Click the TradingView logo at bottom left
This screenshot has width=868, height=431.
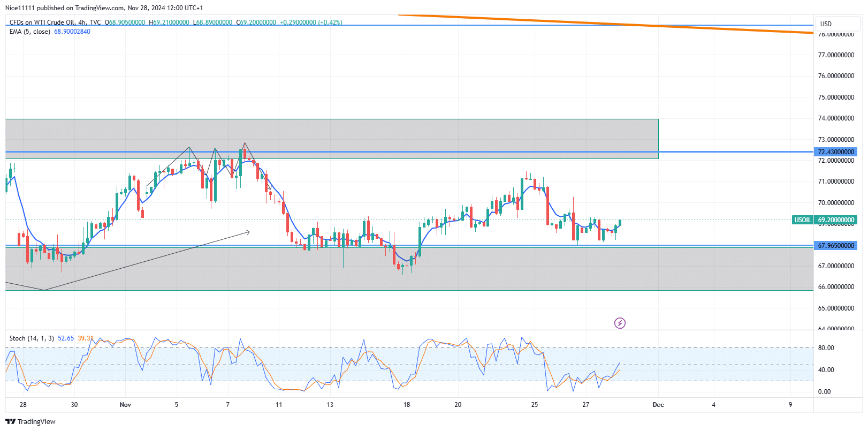31,421
